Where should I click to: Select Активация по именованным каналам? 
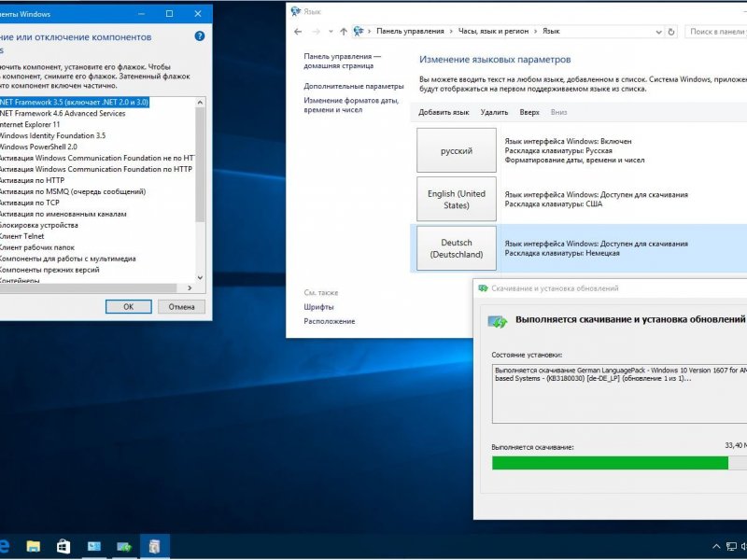tap(63, 214)
